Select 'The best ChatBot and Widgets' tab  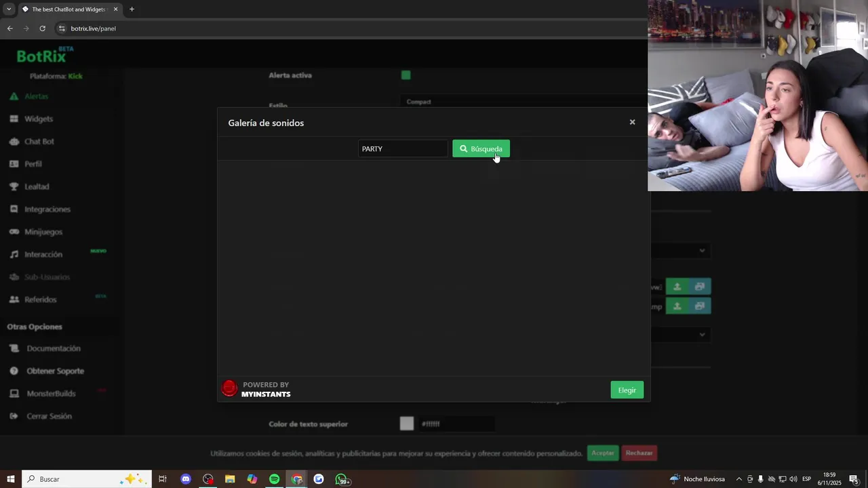point(70,9)
